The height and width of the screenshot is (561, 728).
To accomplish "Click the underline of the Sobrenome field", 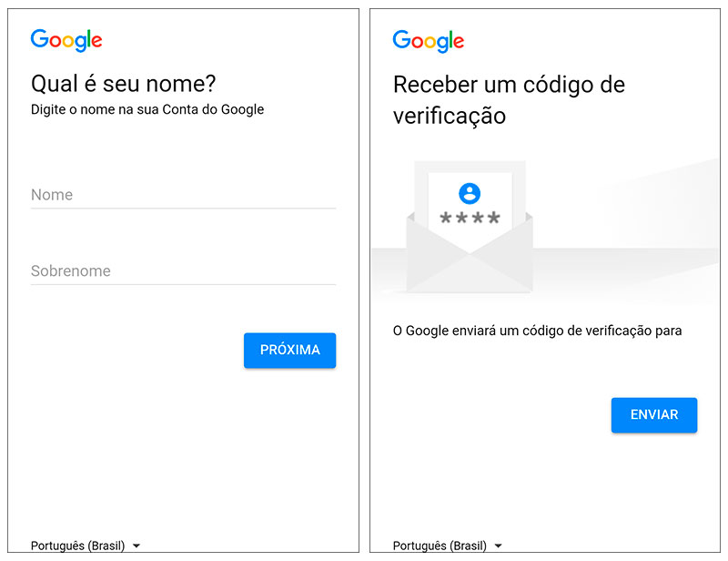I will click(183, 284).
